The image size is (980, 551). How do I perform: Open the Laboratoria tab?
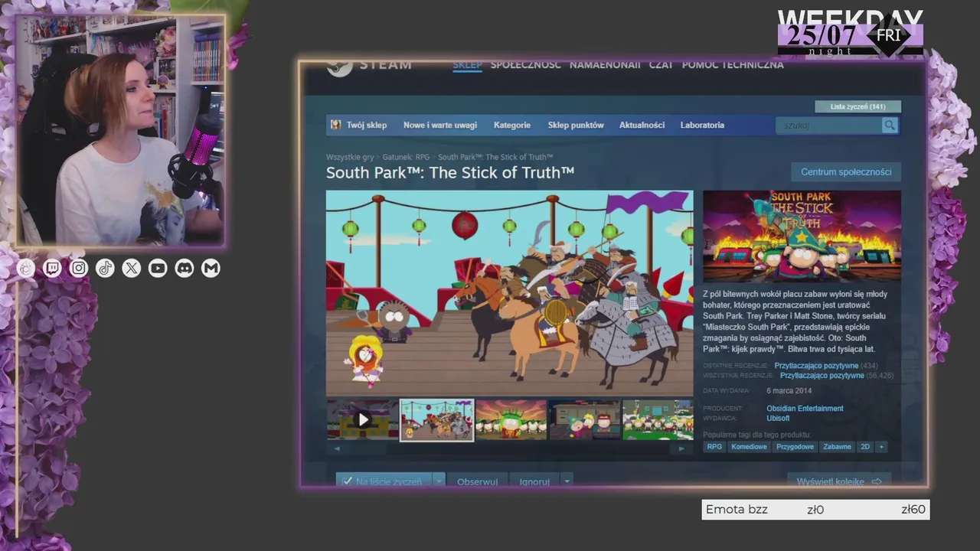[702, 125]
